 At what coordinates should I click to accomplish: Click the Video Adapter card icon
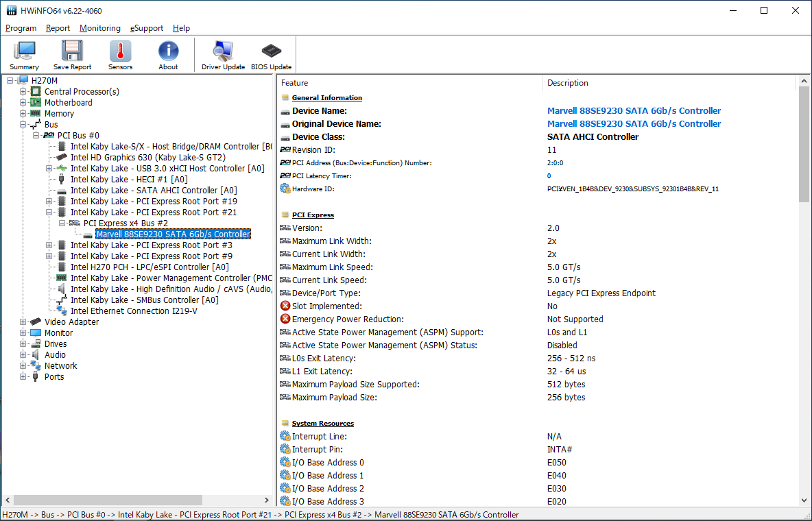[36, 322]
